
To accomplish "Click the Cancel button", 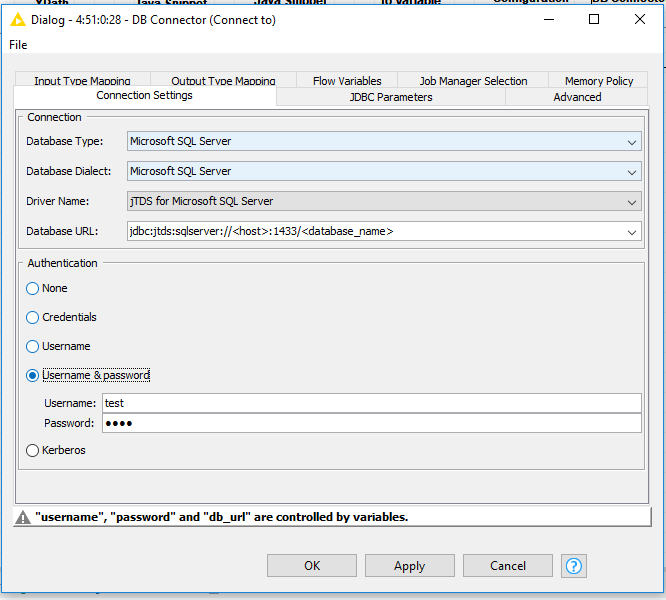I will (x=508, y=566).
